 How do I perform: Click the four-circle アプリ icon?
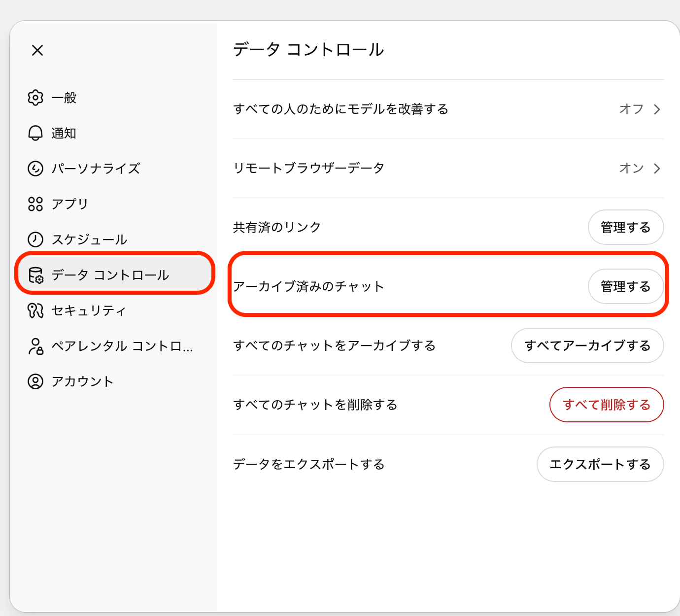coord(35,204)
